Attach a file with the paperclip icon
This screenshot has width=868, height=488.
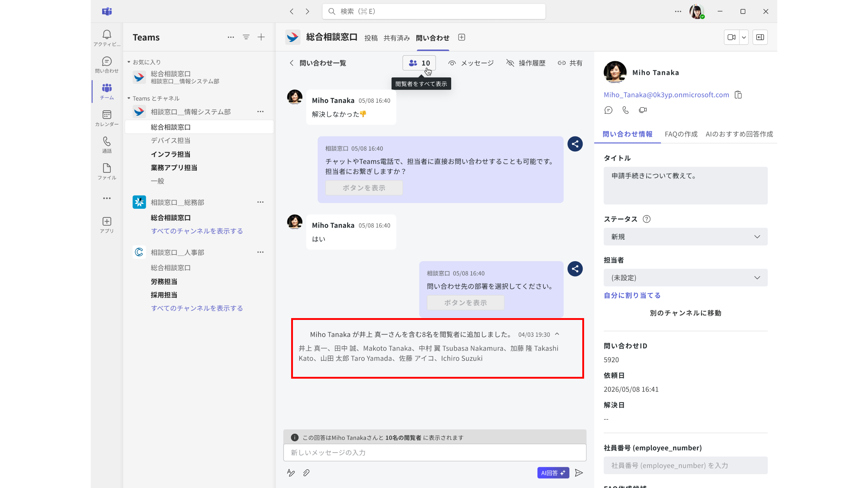click(x=306, y=473)
